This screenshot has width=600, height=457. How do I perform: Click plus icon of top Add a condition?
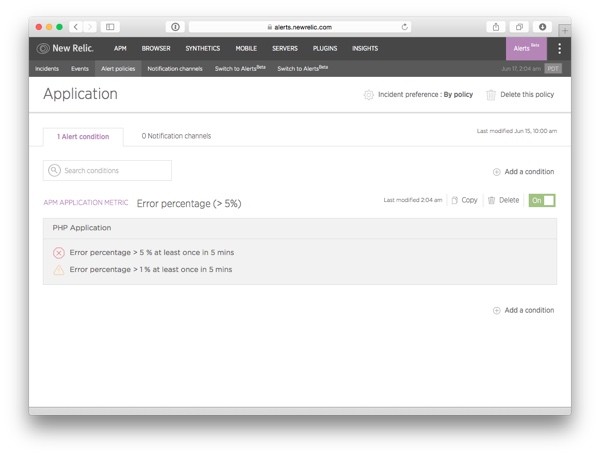(x=496, y=172)
